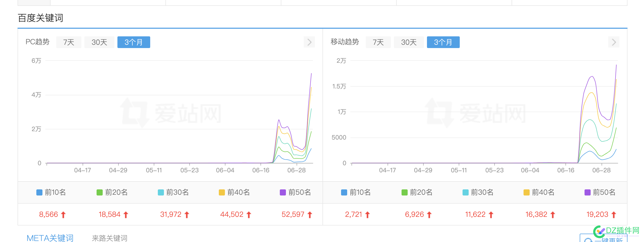The height and width of the screenshot is (242, 644).
Task: Select the 3个月 tab in PC趋势
Action: click(x=134, y=42)
